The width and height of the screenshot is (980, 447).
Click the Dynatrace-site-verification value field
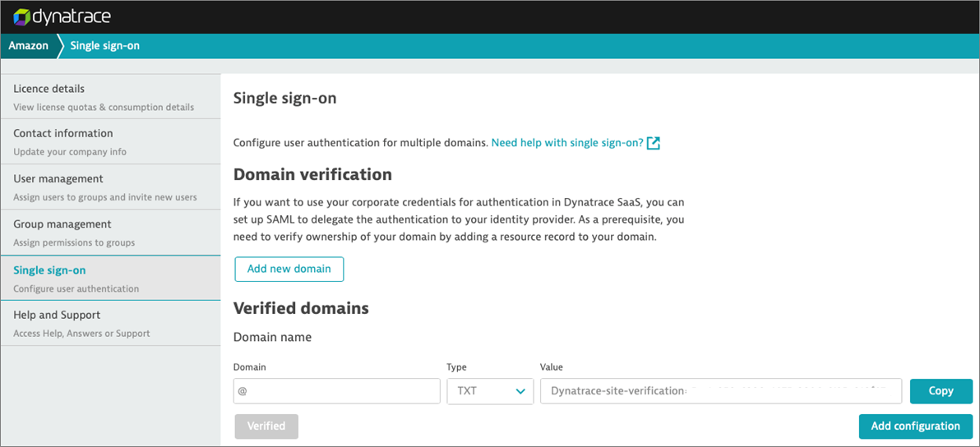click(x=721, y=391)
